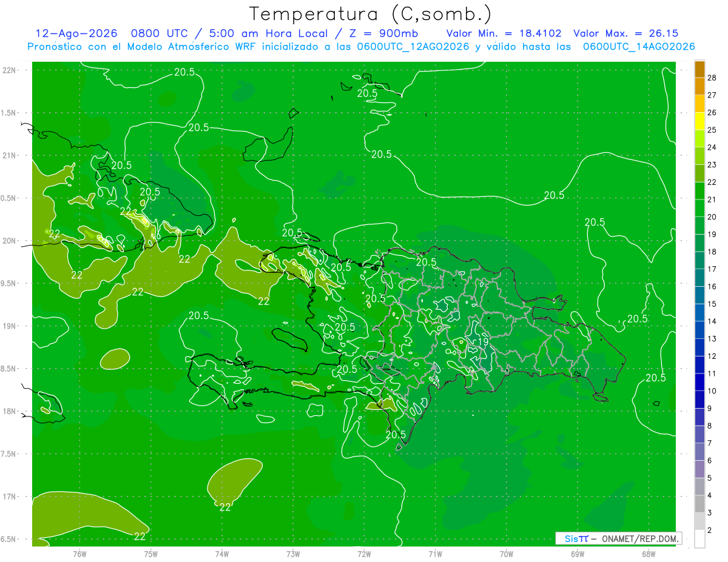Select '0600UTC_14AGO2026' valid-until time text
Viewport: 728px width, 562px height.
(x=639, y=47)
